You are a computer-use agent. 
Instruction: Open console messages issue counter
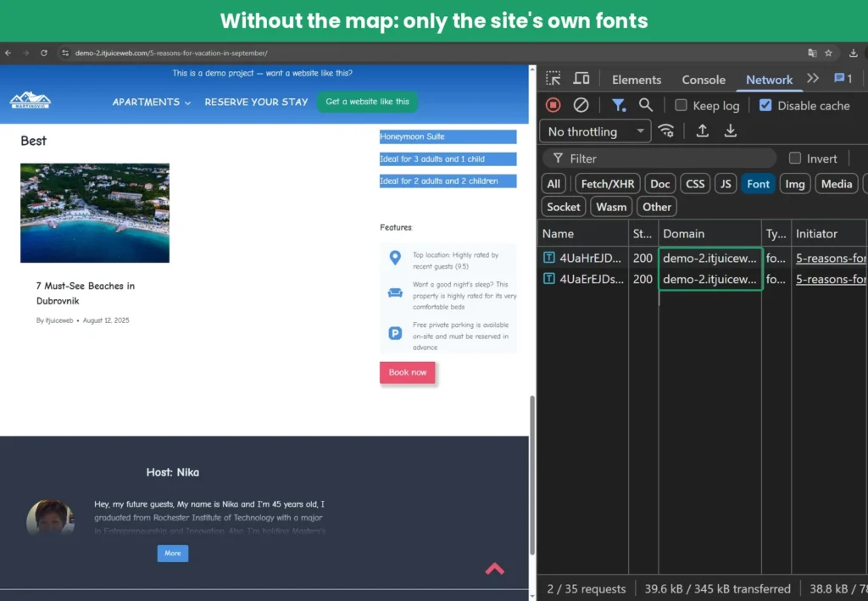pos(843,79)
